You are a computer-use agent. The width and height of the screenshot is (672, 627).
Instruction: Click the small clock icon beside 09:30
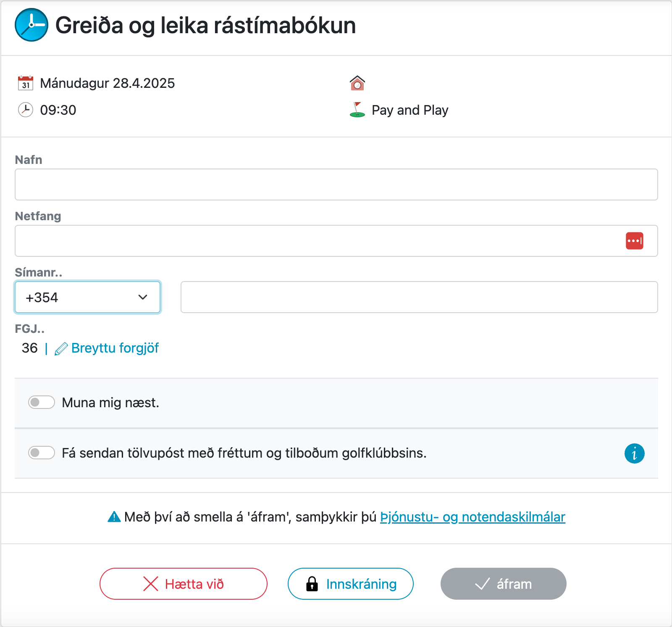click(26, 110)
